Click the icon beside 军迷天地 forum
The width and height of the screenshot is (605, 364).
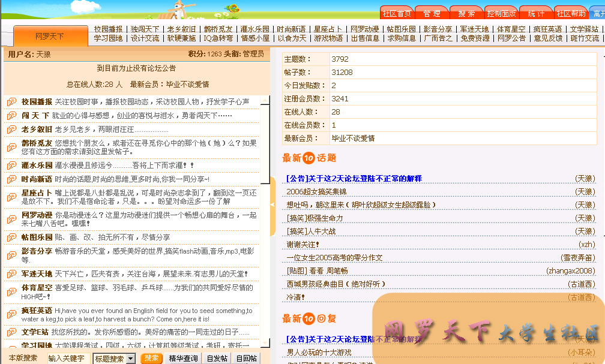point(11,274)
